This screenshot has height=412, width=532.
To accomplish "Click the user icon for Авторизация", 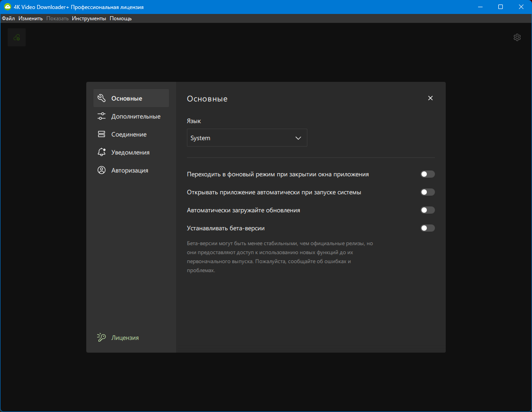I will point(102,170).
